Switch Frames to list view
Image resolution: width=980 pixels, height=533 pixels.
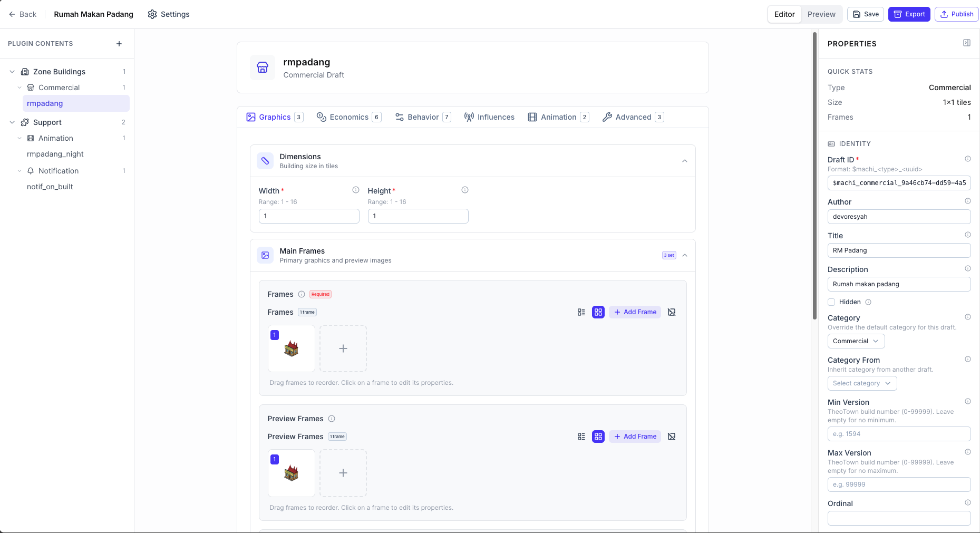point(581,312)
